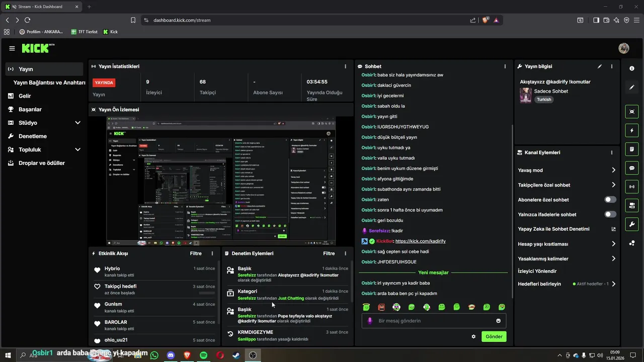Click the Brave Shields icon in the address bar
644x362 pixels.
[x=486, y=20]
